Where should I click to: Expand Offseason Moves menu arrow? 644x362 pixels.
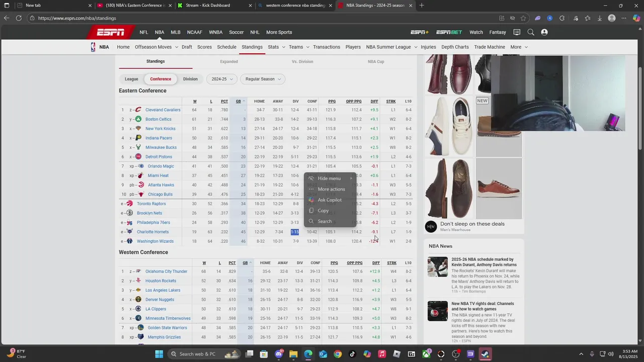pos(177,47)
